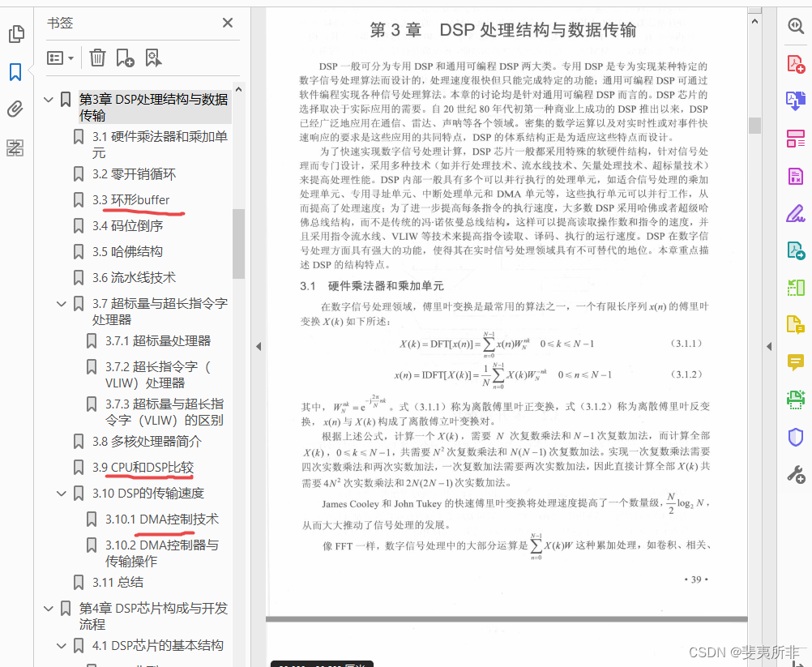The image size is (812, 667).
Task: Open bookmark 3.10 DSP的传输速度
Action: coord(148,493)
